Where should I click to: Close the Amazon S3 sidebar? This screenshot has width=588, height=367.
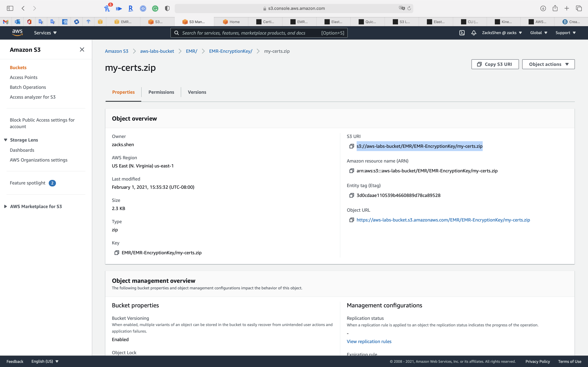coord(82,49)
